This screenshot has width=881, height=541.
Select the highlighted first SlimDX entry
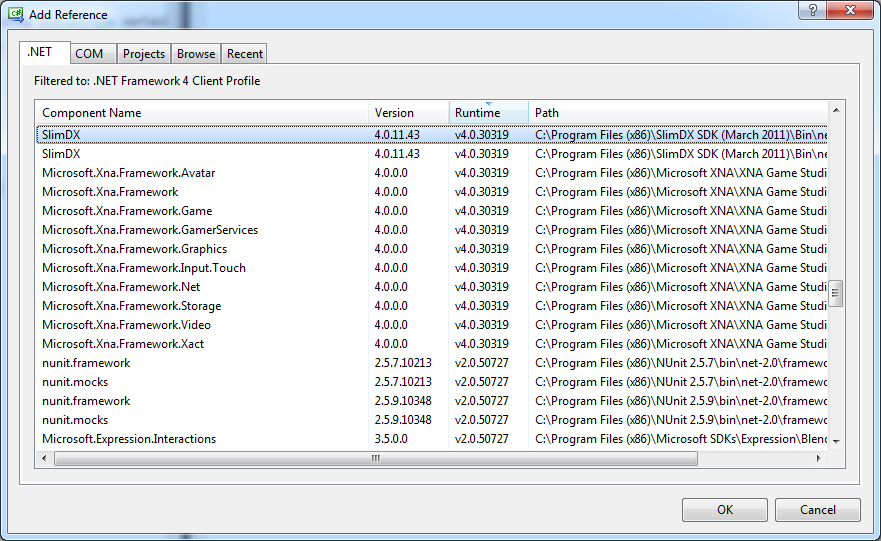pos(432,135)
